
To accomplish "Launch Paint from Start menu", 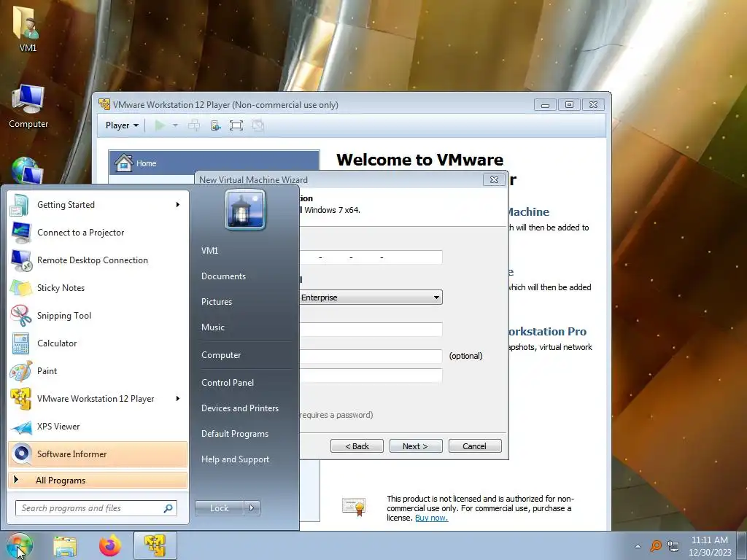I will pyautogui.click(x=98, y=370).
